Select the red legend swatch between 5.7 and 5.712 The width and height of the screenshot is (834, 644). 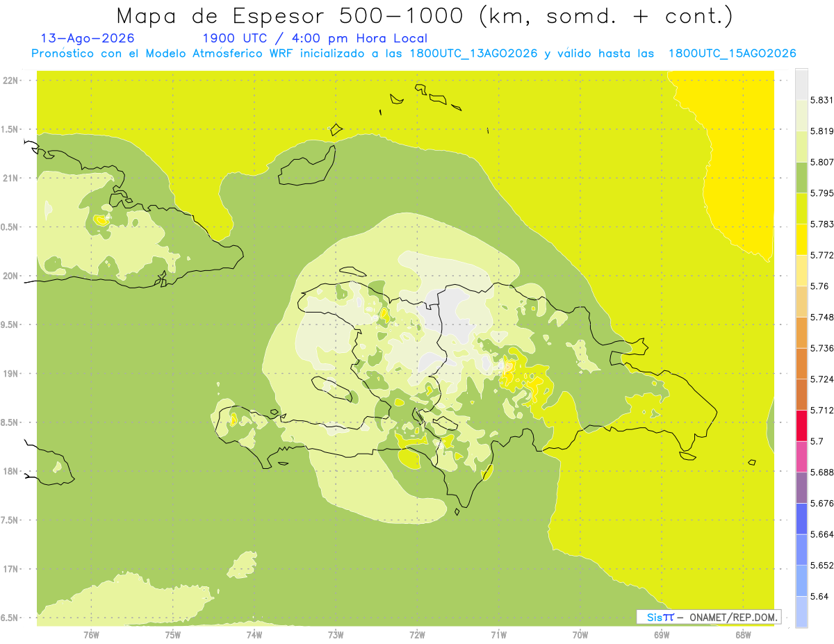click(801, 426)
